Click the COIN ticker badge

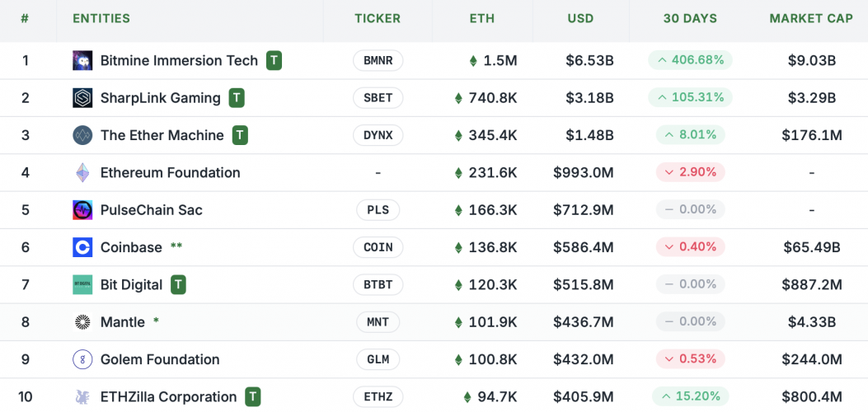[x=378, y=247]
